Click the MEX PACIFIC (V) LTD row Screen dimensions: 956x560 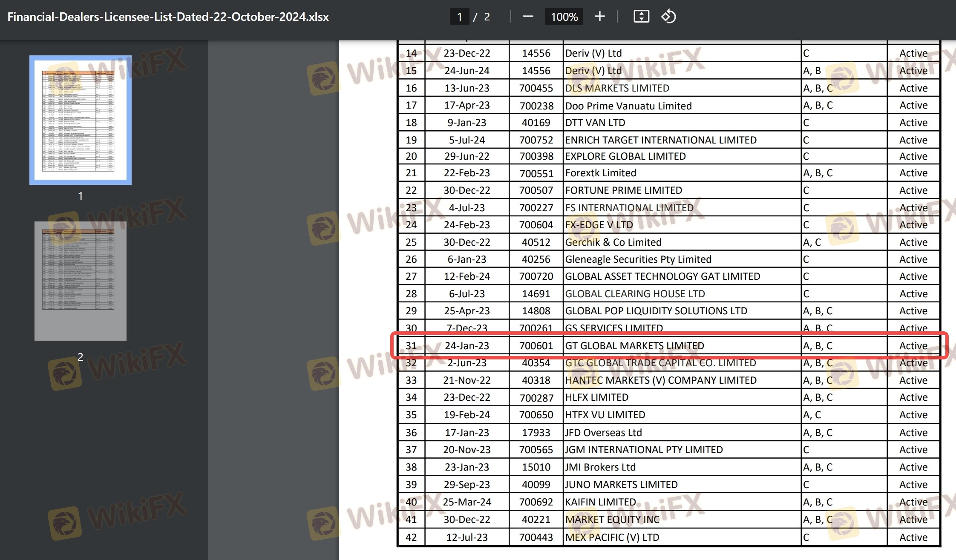pyautogui.click(x=612, y=537)
